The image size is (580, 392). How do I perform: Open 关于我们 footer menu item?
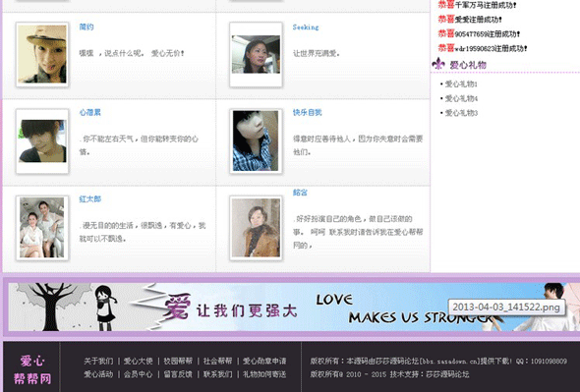pyautogui.click(x=98, y=361)
